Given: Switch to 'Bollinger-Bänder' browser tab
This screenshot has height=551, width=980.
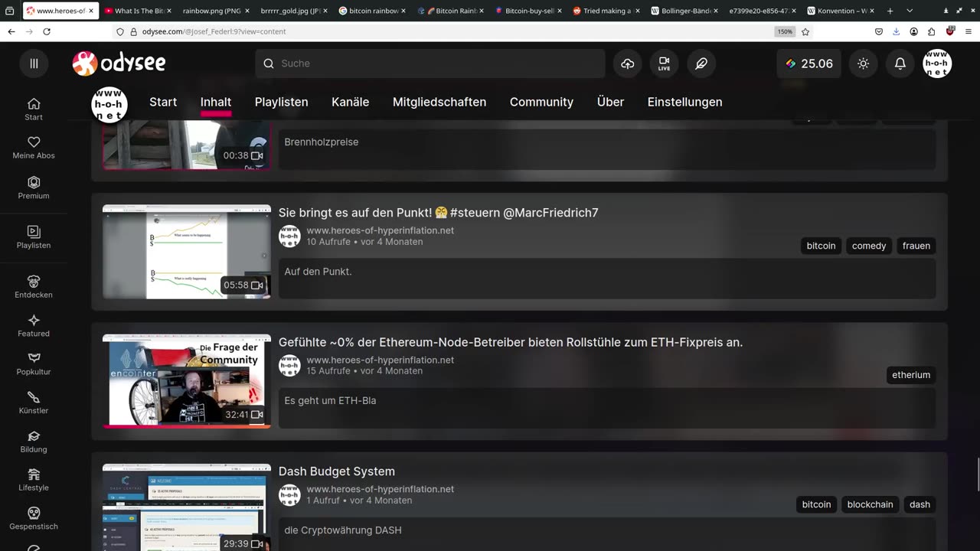Looking at the screenshot, I should (x=684, y=11).
